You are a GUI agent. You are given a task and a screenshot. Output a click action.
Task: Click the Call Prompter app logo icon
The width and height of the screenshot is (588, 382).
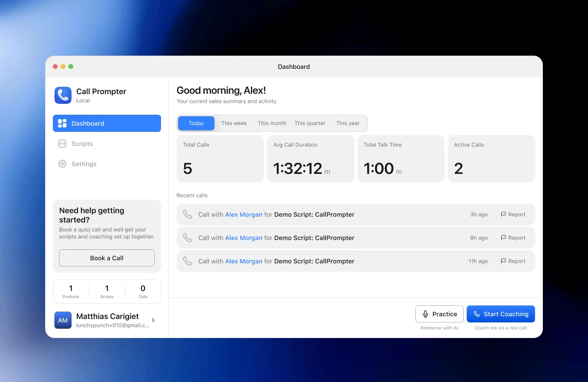click(x=63, y=95)
